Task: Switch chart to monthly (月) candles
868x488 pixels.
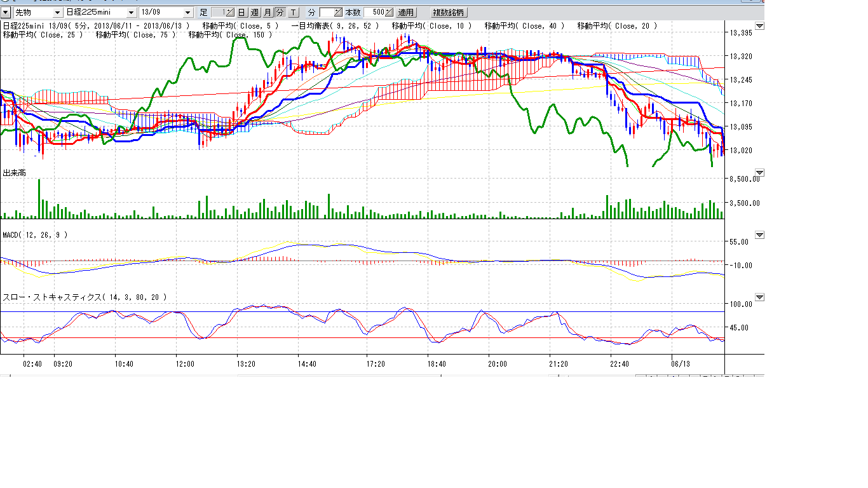Action: point(268,13)
